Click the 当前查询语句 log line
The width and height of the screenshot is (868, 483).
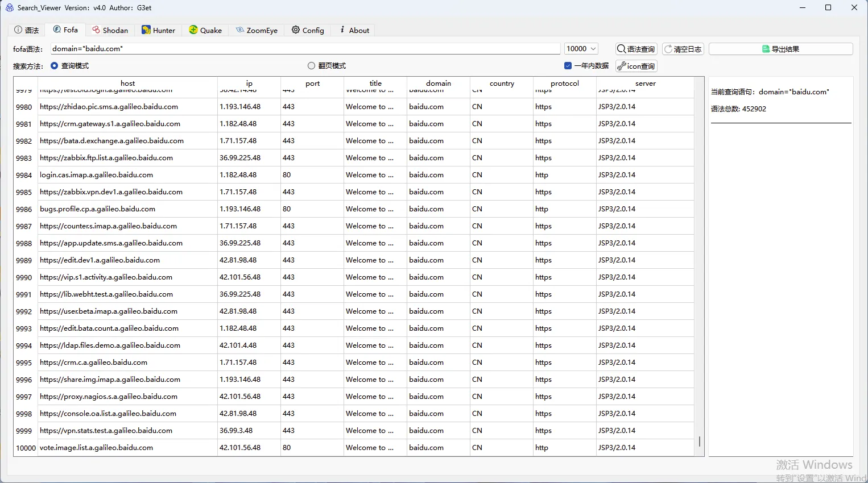pyautogui.click(x=770, y=92)
